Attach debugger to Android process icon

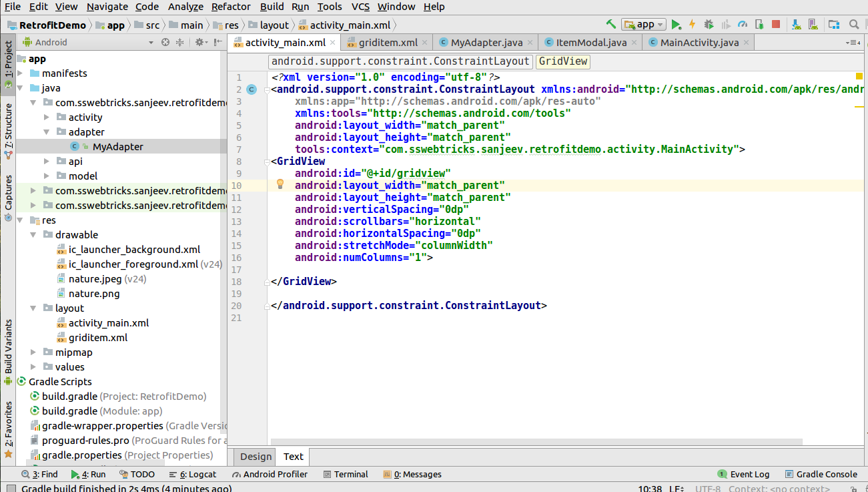(759, 24)
